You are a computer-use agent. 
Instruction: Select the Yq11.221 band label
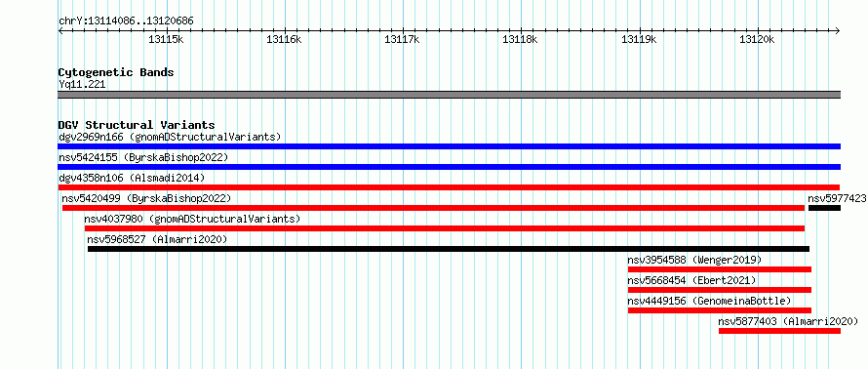click(82, 85)
